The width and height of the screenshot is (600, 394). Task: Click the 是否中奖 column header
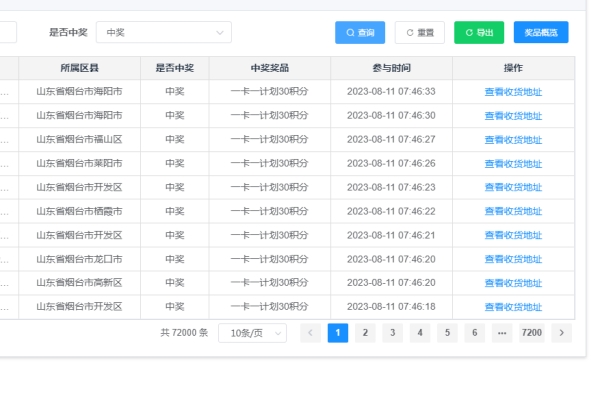coord(174,68)
